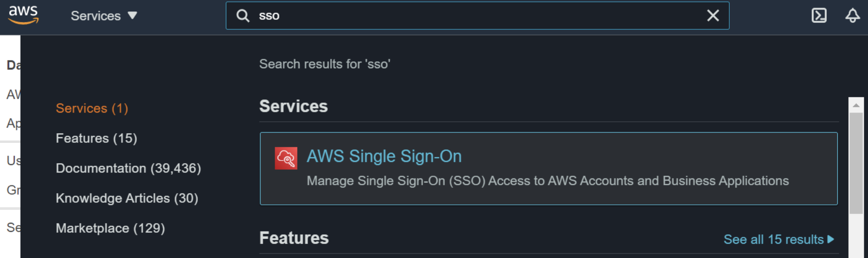Filter results by Features (15)

(96, 138)
